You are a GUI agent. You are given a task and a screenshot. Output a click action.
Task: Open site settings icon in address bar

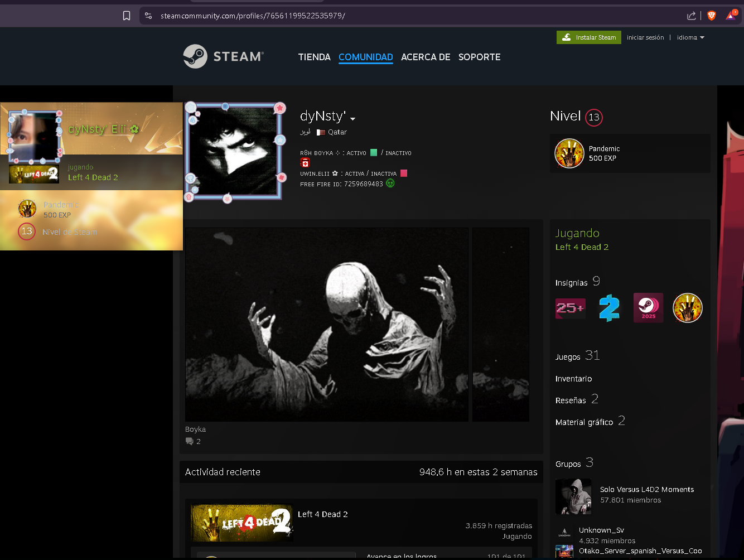point(148,16)
